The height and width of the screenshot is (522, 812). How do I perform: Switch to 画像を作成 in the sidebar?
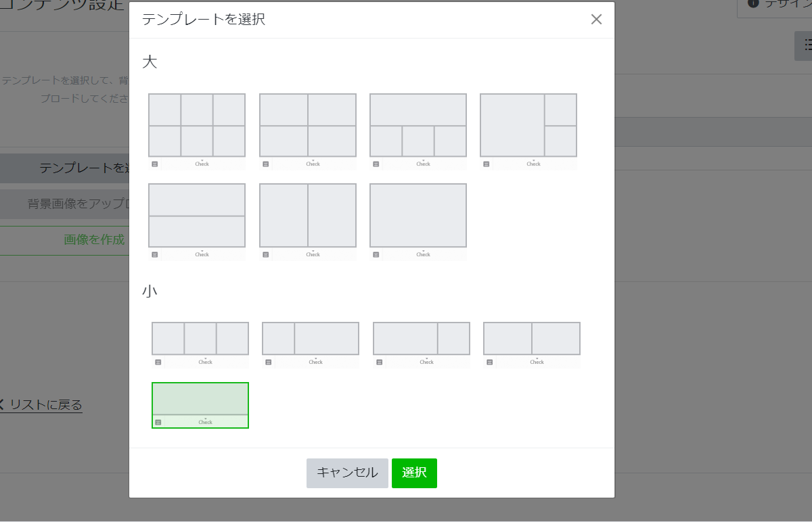tap(93, 240)
